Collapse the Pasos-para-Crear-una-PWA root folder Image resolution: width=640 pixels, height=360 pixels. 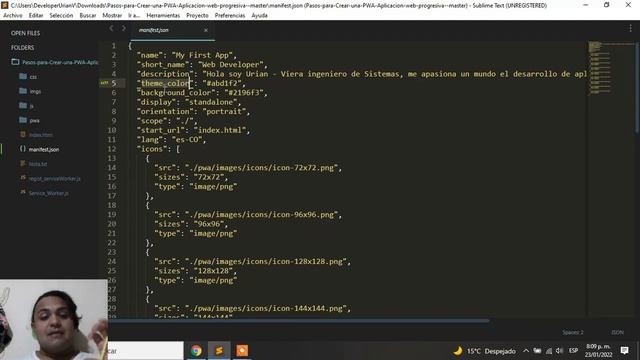(x=55, y=62)
